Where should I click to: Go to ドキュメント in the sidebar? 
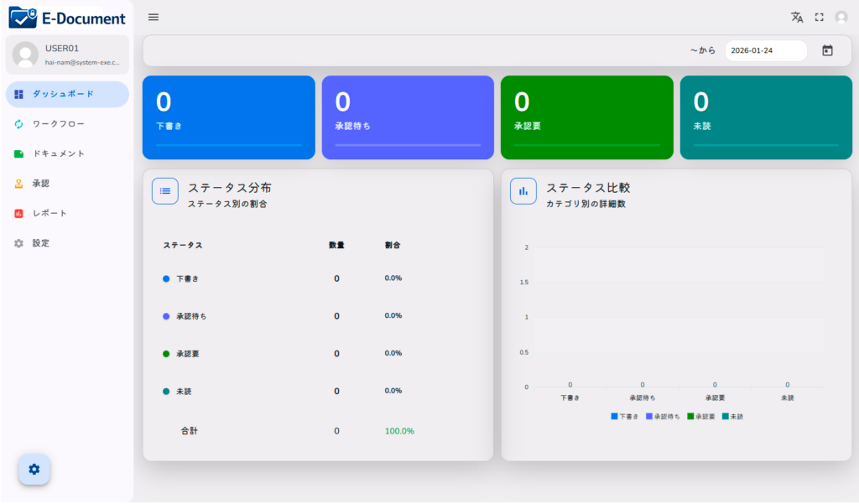[x=59, y=153]
